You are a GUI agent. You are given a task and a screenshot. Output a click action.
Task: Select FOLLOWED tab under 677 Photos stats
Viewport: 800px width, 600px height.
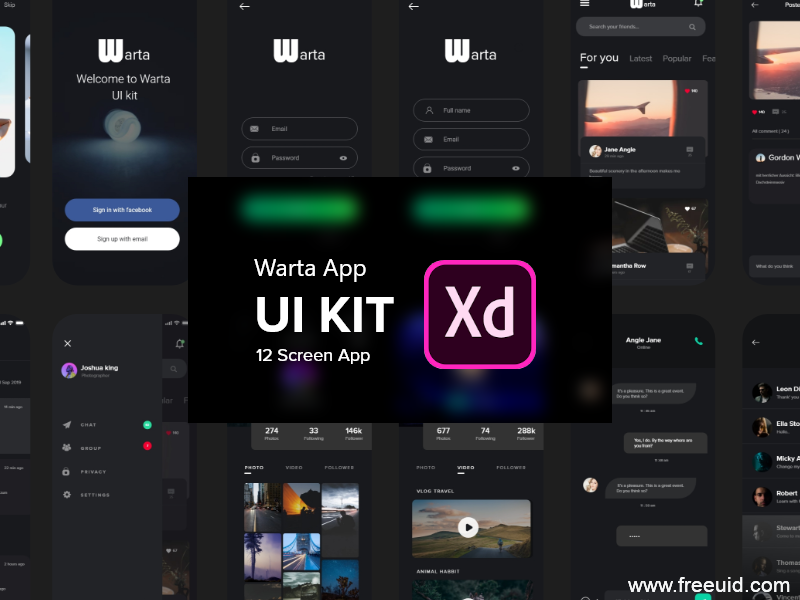point(511,467)
